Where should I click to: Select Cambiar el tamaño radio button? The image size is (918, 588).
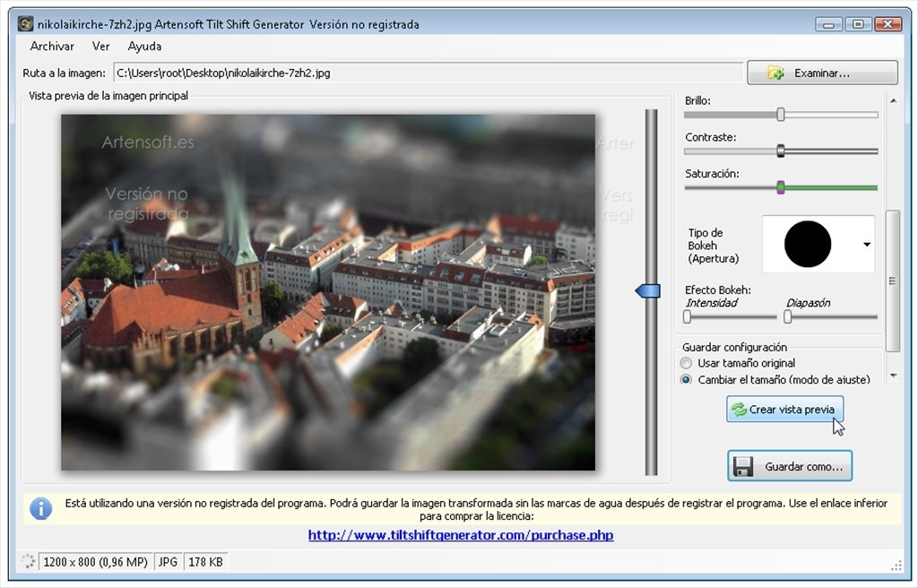[x=686, y=379]
